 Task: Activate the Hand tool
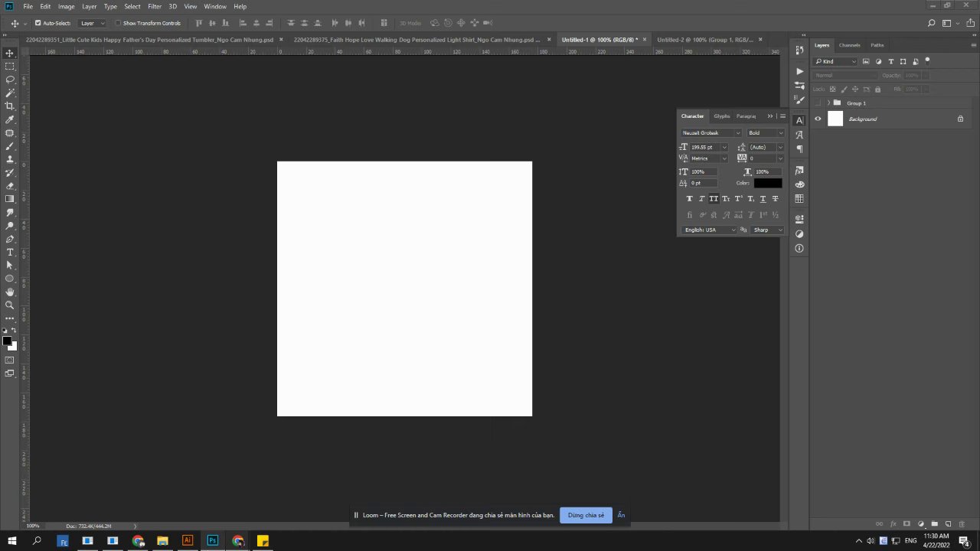coord(10,292)
